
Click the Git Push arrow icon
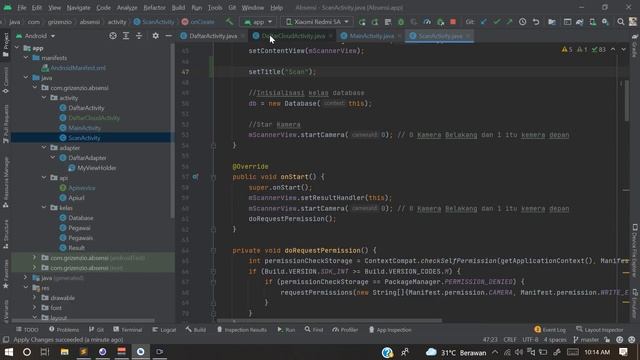tap(509, 22)
